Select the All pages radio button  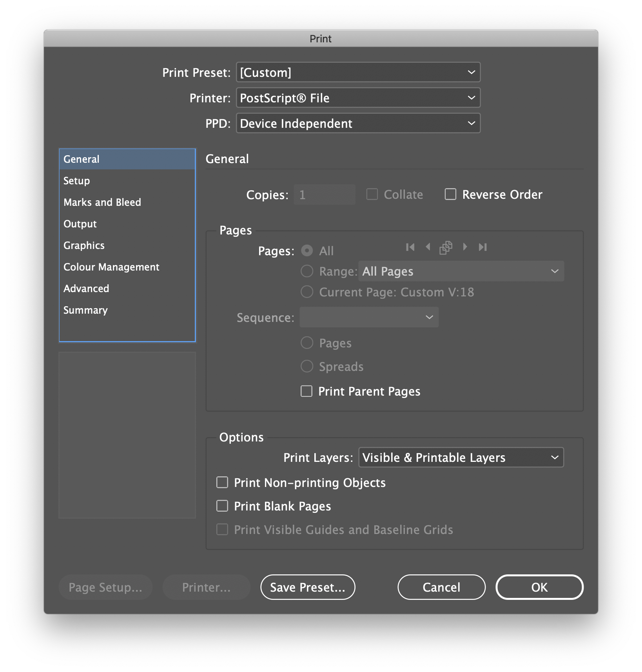307,251
